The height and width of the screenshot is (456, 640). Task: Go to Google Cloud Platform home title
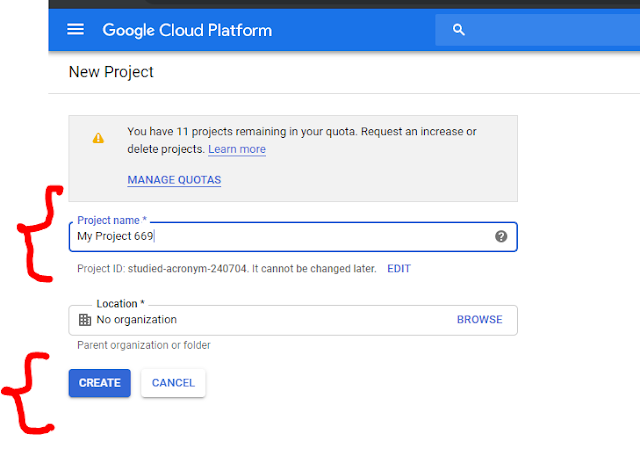pos(186,30)
